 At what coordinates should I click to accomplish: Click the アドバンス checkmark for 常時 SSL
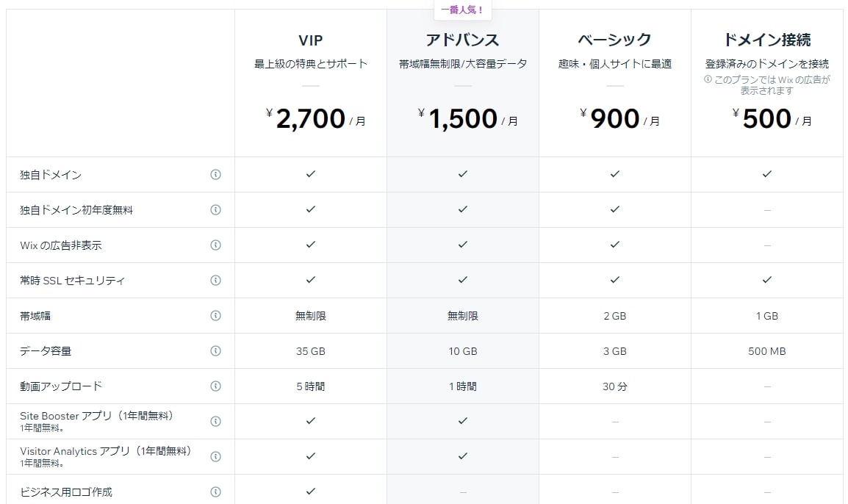tap(462, 280)
